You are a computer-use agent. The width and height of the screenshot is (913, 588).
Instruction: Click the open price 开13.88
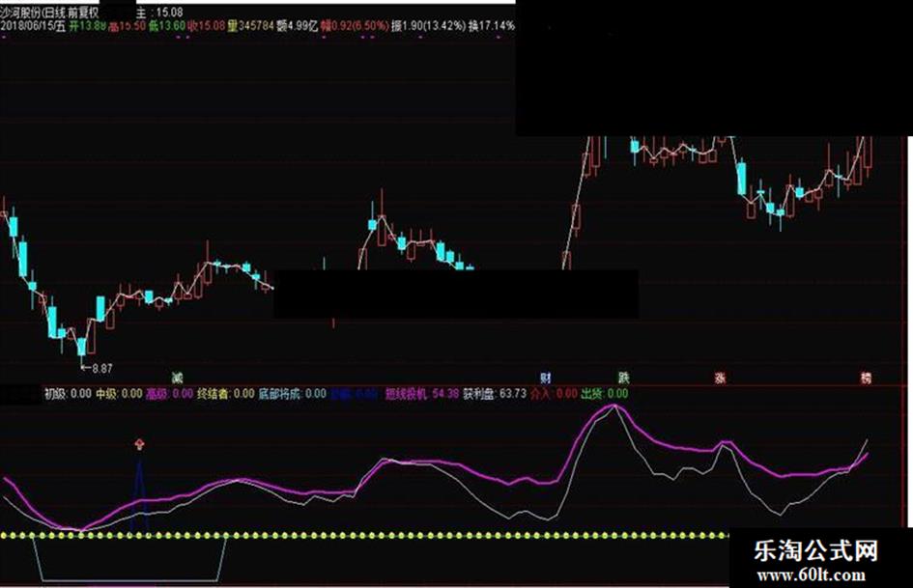click(88, 26)
